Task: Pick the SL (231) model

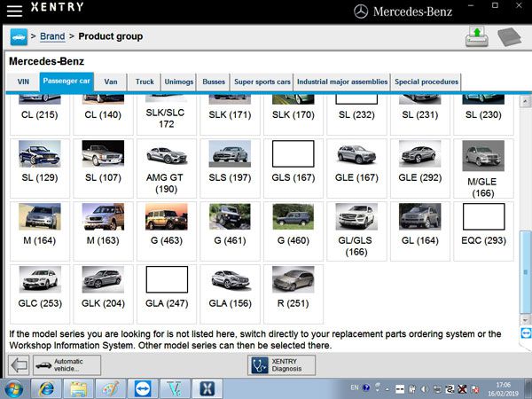Action: tap(420, 114)
